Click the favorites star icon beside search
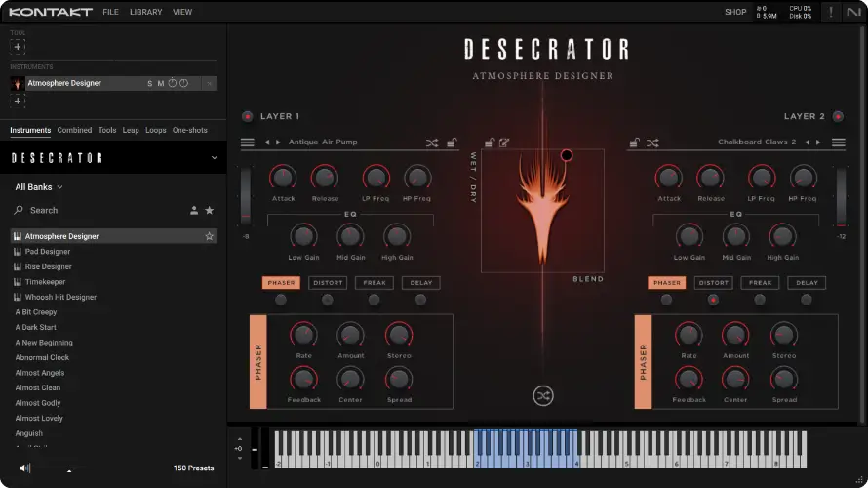Screen dimensions: 868x488 point(209,210)
